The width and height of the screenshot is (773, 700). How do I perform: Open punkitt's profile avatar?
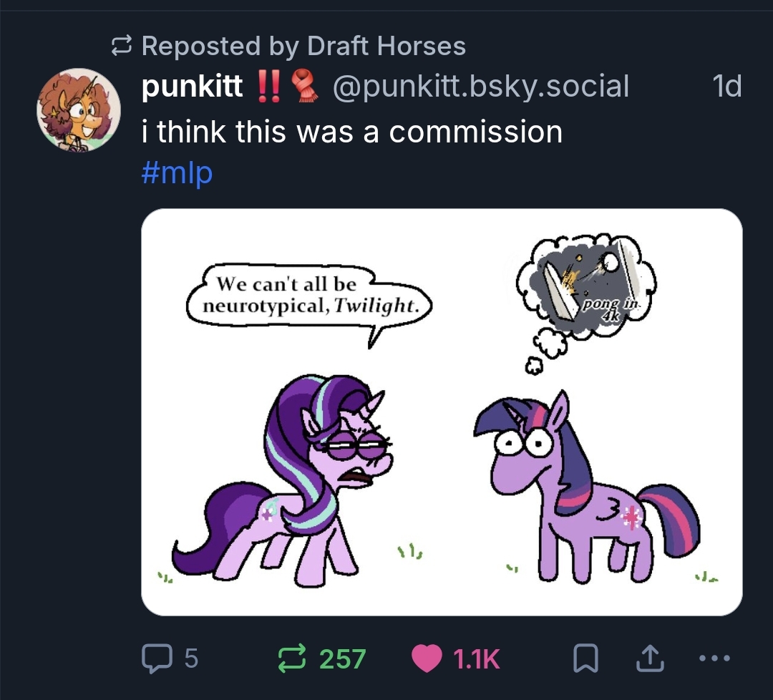pyautogui.click(x=79, y=110)
